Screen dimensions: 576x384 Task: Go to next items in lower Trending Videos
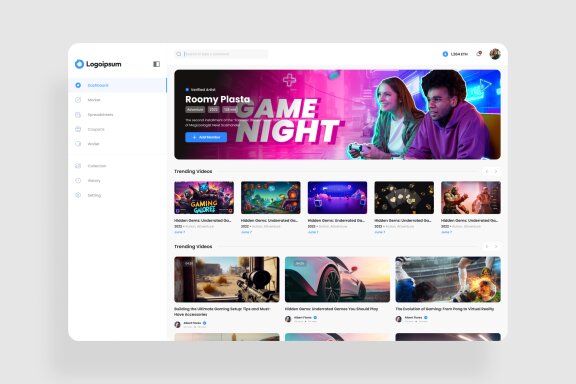click(x=496, y=247)
